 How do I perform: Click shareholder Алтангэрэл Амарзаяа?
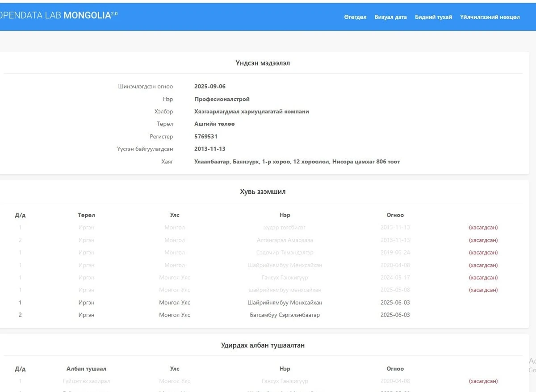pyautogui.click(x=285, y=240)
